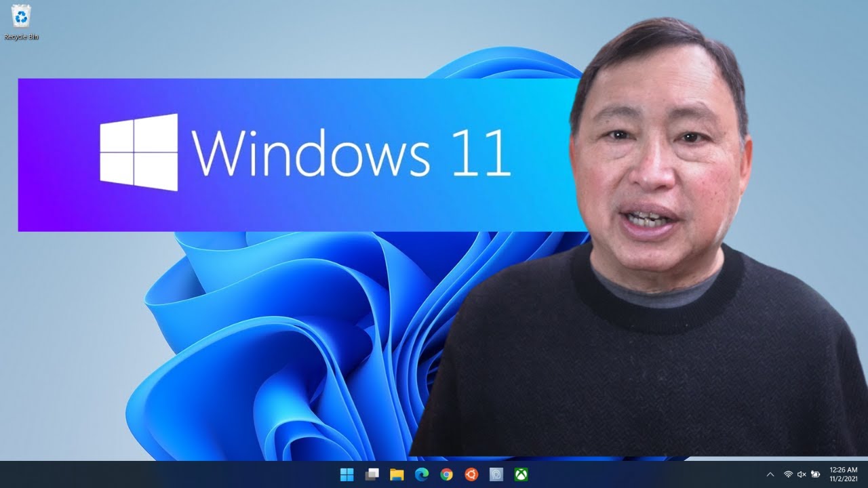868x488 pixels.
Task: Launch File Explorer from the taskbar
Action: point(397,474)
